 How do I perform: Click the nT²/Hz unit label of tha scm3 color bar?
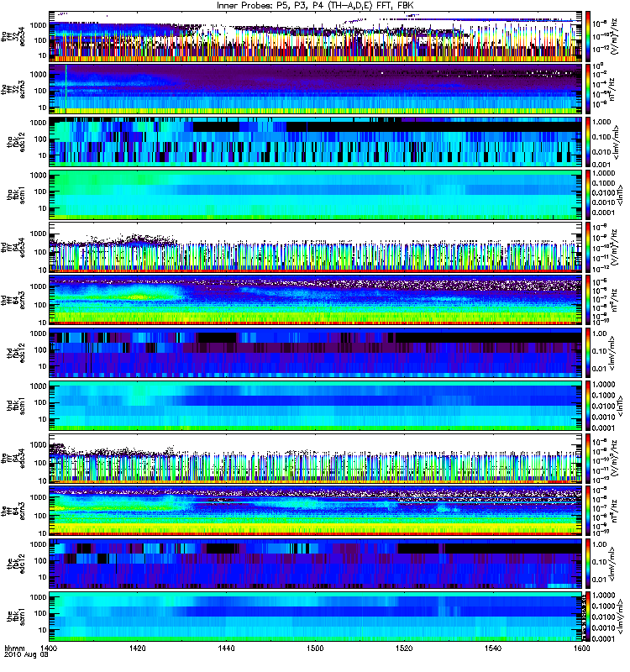click(612, 89)
